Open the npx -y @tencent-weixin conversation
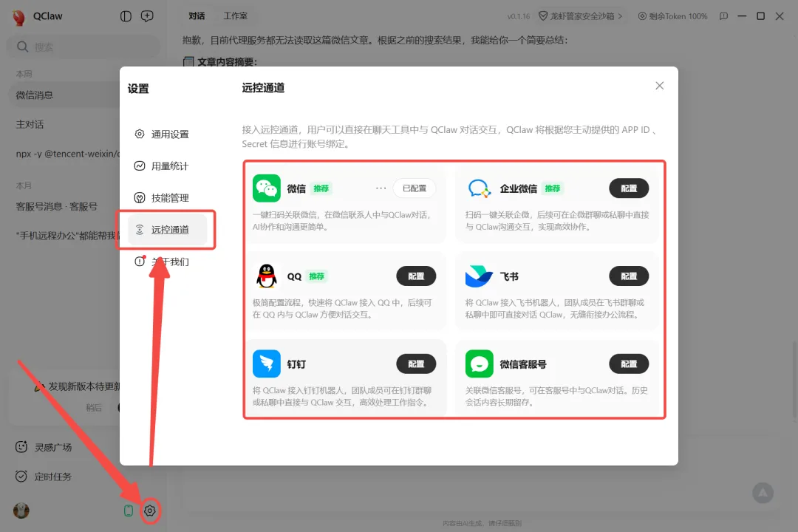The image size is (798, 532). (64, 154)
